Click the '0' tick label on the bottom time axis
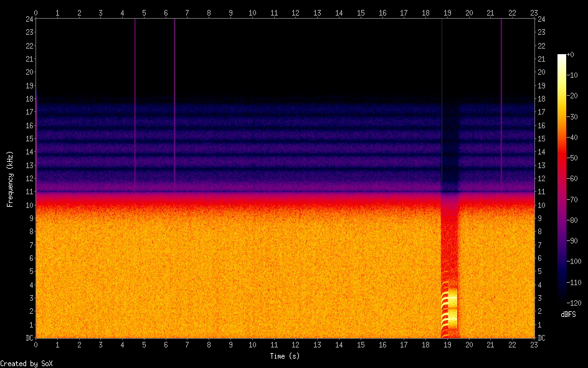This screenshot has width=588, height=368. click(36, 344)
